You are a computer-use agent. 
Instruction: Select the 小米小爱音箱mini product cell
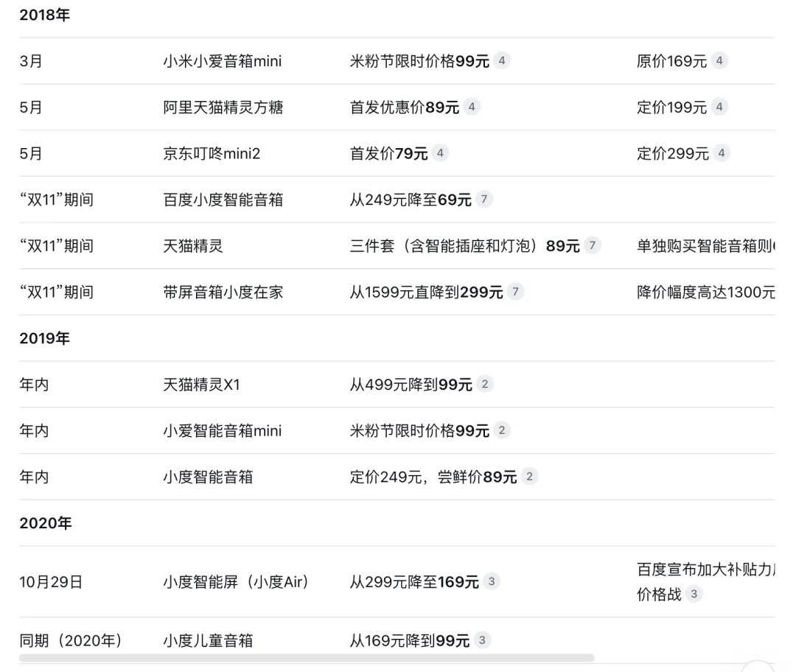[222, 61]
